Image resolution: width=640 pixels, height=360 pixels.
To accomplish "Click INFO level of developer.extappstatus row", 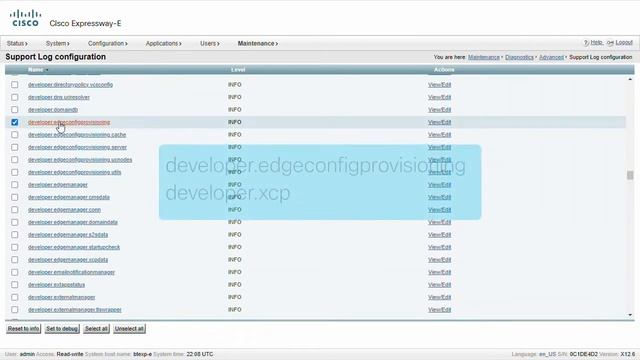I will 235,284.
